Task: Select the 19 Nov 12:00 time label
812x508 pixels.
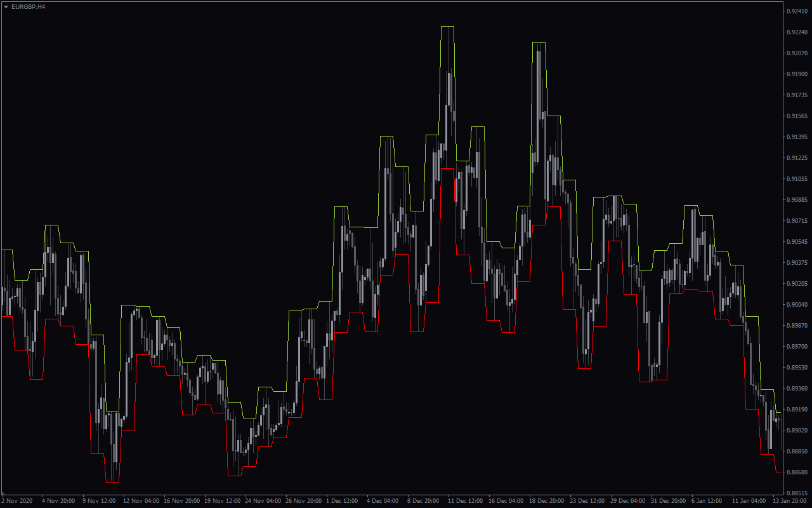Action: 223,500
